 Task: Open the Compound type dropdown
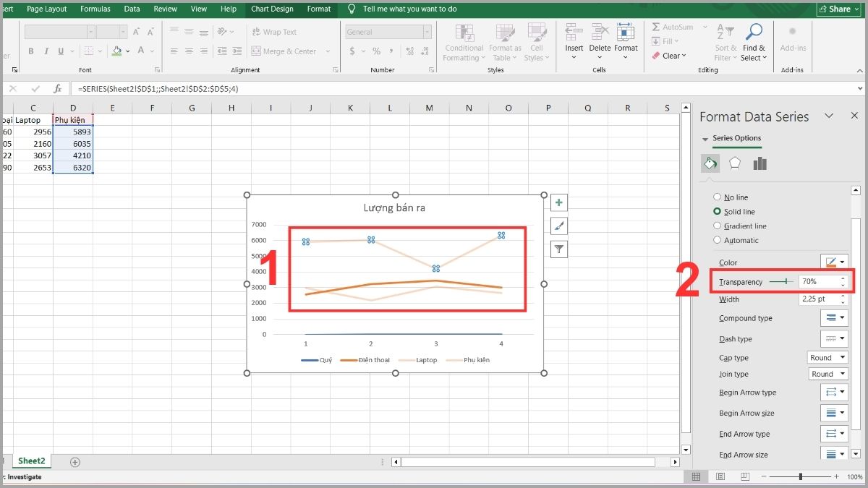coord(833,318)
